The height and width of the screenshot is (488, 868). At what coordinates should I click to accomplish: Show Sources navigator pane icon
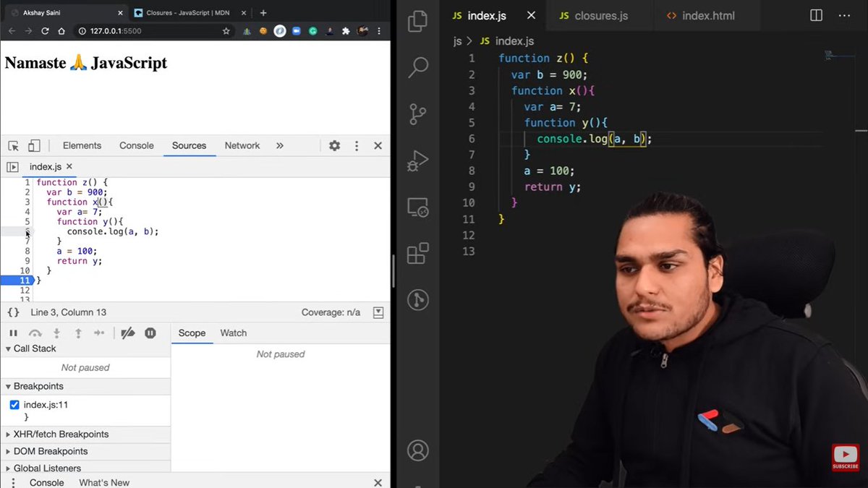pyautogui.click(x=12, y=167)
